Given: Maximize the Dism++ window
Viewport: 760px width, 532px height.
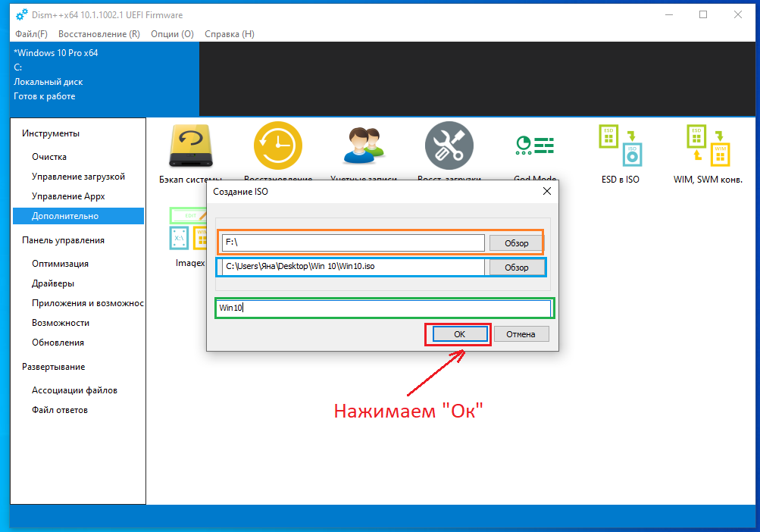Looking at the screenshot, I should tap(703, 15).
